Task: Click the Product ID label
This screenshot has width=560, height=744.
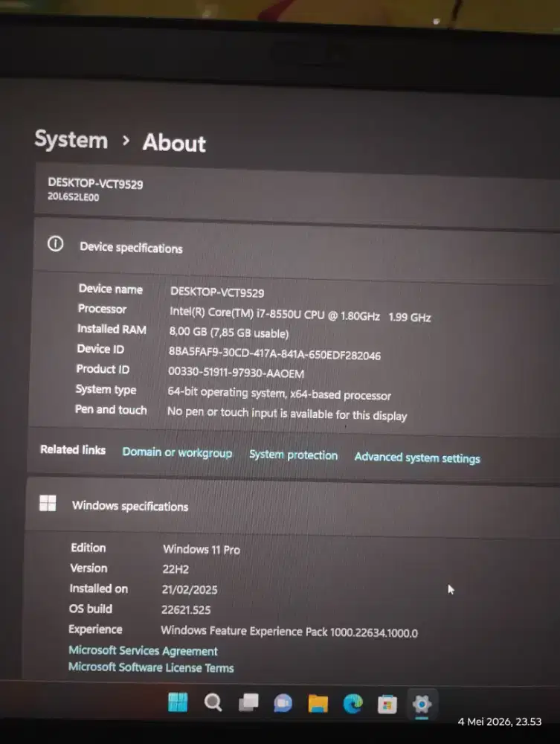Action: point(103,369)
